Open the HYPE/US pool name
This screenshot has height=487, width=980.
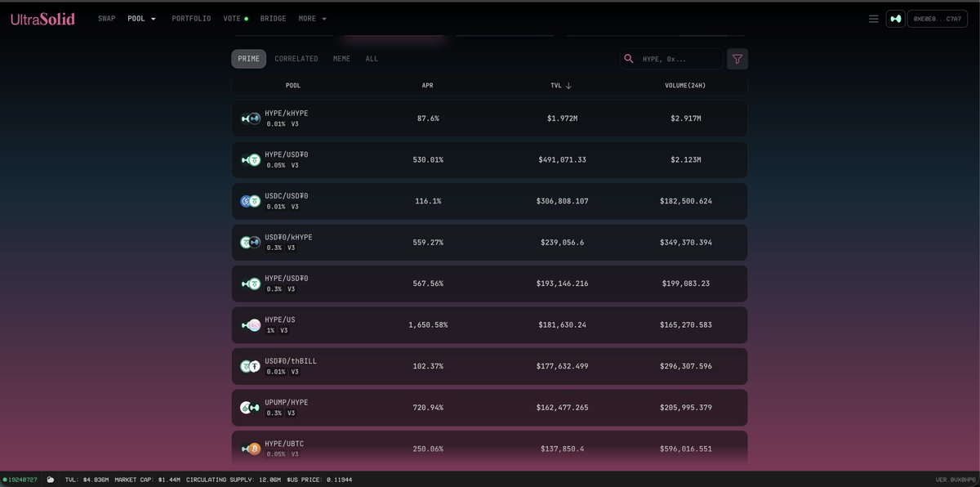coord(280,319)
